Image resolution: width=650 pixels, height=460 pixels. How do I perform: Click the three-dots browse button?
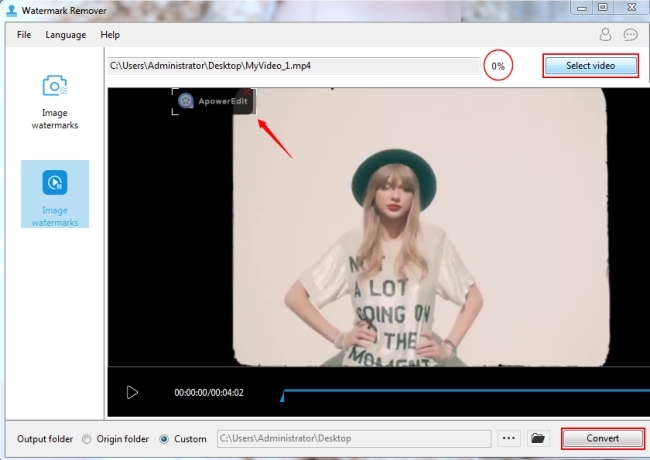coord(509,438)
